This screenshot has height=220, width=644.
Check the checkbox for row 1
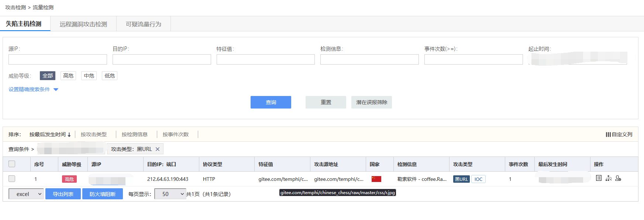click(x=12, y=179)
